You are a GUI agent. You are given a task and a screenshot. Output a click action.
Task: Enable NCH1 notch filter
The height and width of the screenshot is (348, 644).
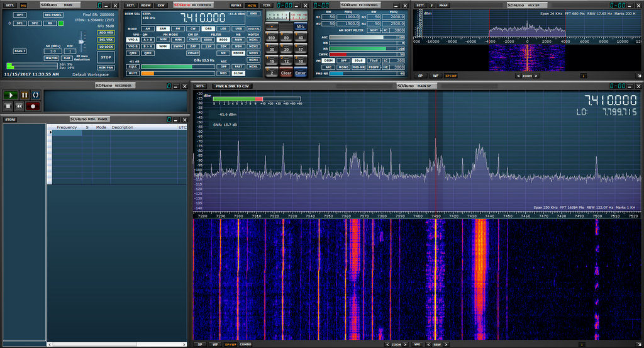(253, 40)
